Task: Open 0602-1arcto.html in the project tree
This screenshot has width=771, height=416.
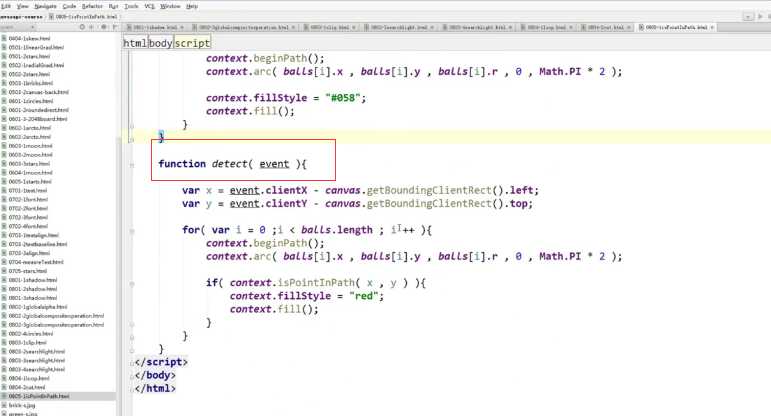Action: 30,128
